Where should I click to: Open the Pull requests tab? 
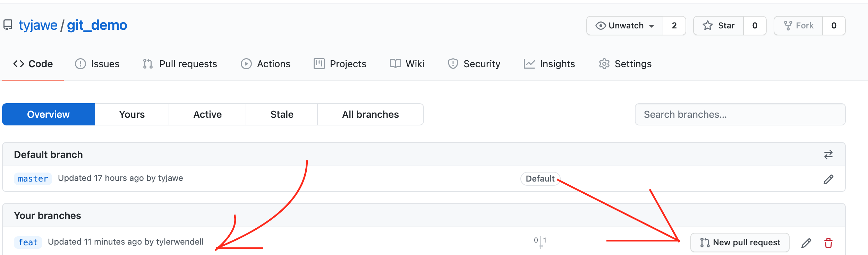point(180,64)
